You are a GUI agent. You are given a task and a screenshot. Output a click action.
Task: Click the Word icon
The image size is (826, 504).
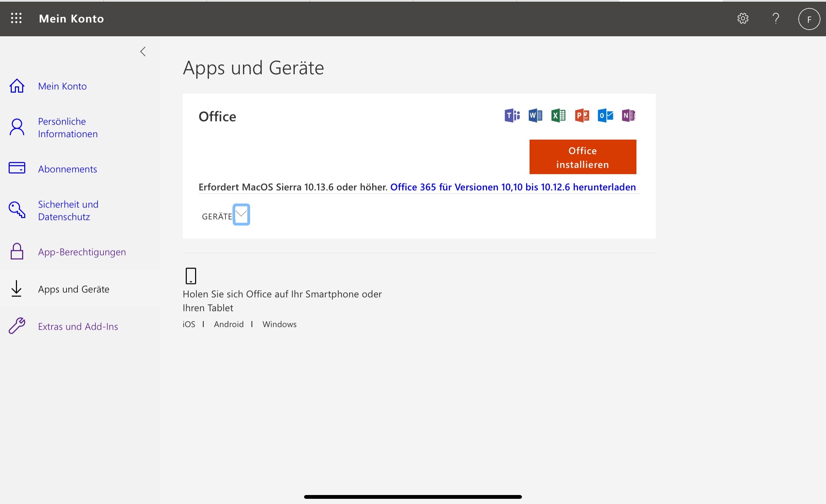coord(535,115)
